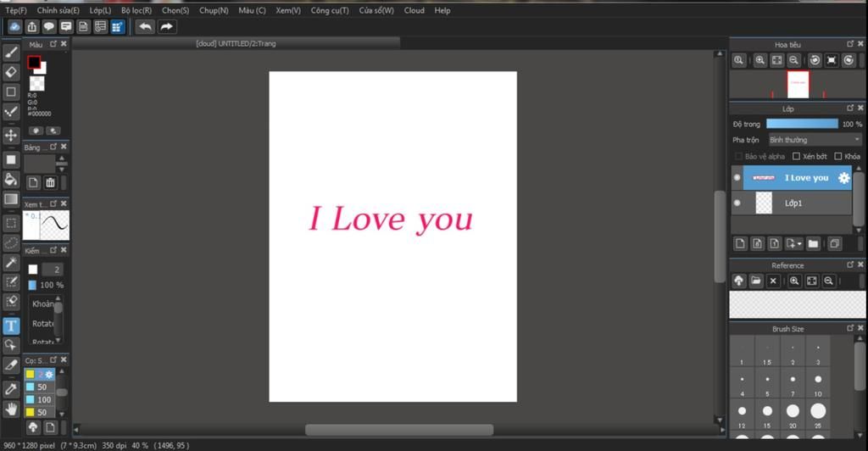Enable the Khóa lock checkbox
Image resolution: width=868 pixels, height=451 pixels.
click(838, 157)
